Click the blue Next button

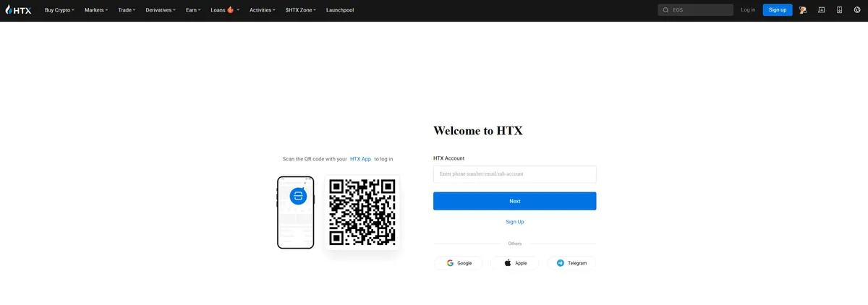point(514,201)
